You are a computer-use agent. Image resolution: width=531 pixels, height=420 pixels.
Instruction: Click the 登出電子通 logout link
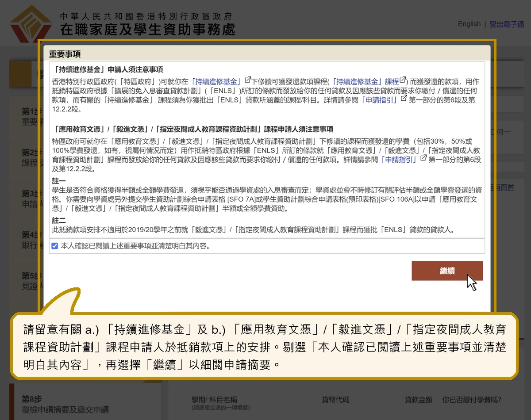click(x=507, y=24)
